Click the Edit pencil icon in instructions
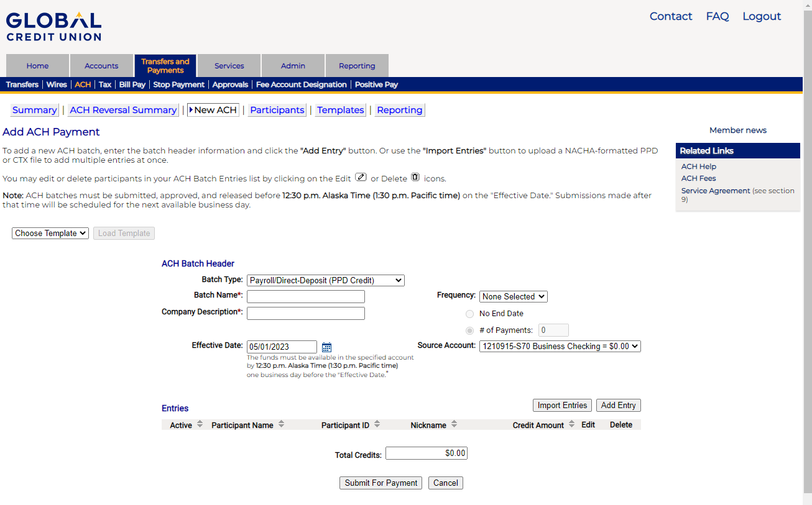 coord(361,177)
